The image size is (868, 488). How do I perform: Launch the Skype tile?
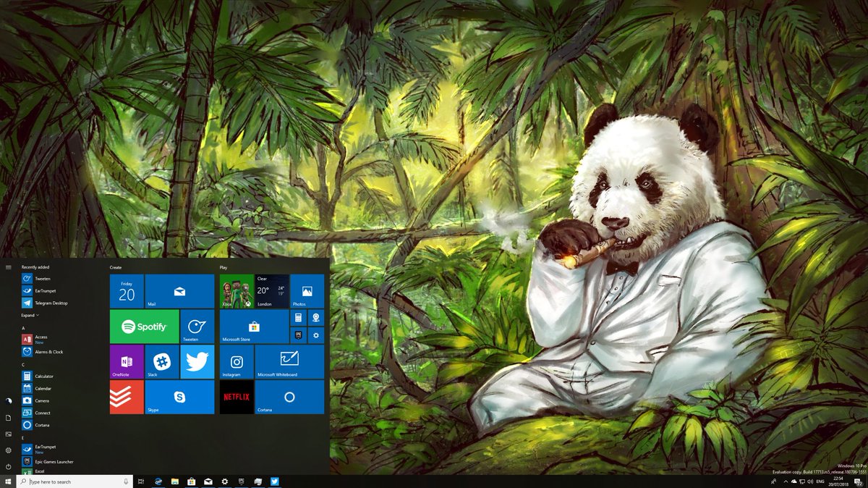click(179, 397)
